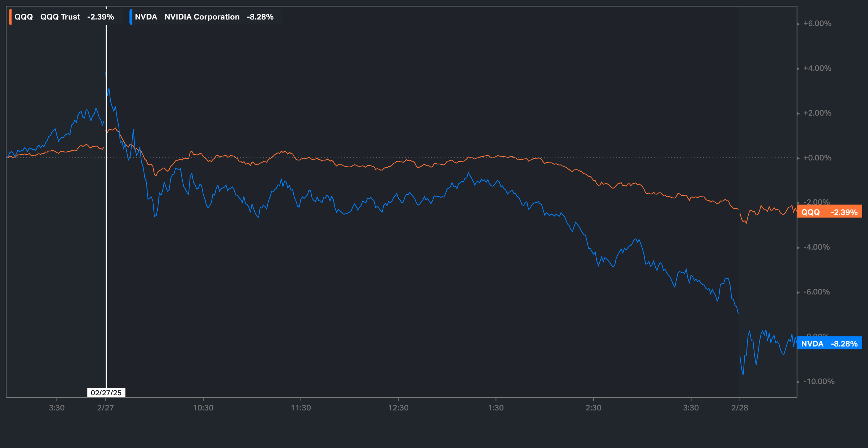Click the 2/27 date axis label

106,408
